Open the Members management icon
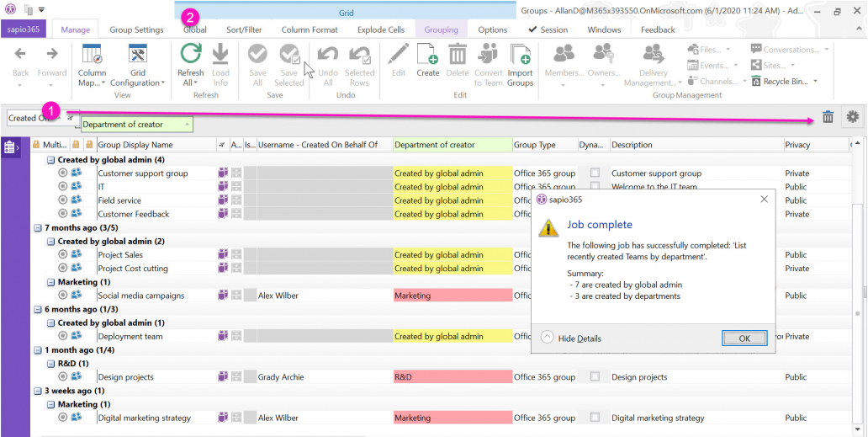Image resolution: width=868 pixels, height=437 pixels. (x=564, y=54)
